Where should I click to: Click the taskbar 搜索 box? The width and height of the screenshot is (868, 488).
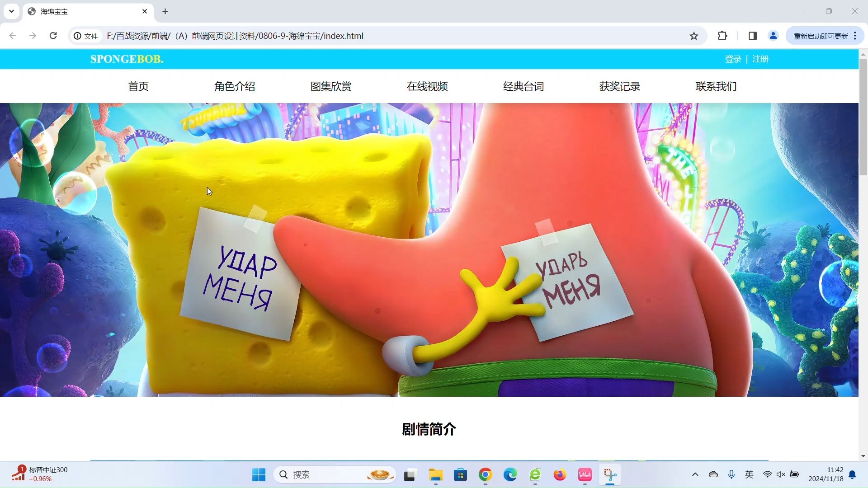click(x=335, y=475)
